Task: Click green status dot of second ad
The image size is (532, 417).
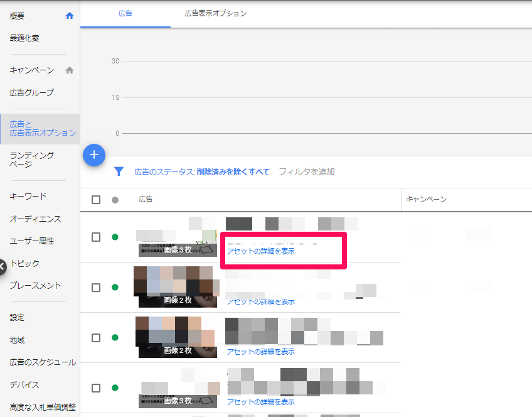Action: 115,287
